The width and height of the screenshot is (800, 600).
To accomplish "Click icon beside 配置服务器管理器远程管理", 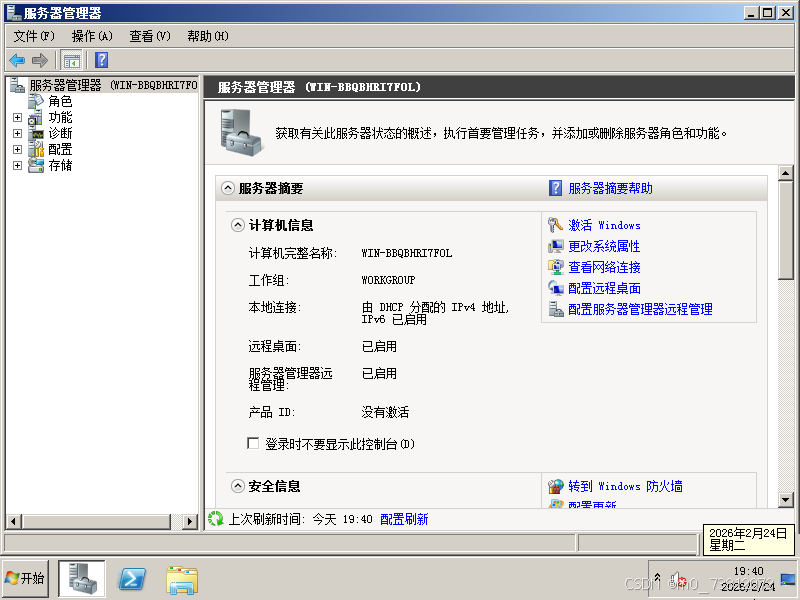I will click(x=555, y=309).
